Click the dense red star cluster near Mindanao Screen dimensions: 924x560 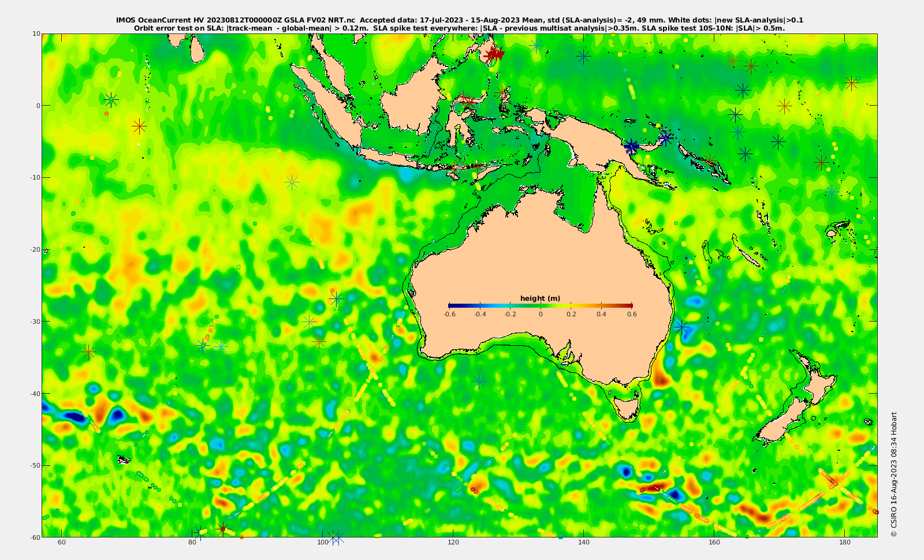coord(495,54)
